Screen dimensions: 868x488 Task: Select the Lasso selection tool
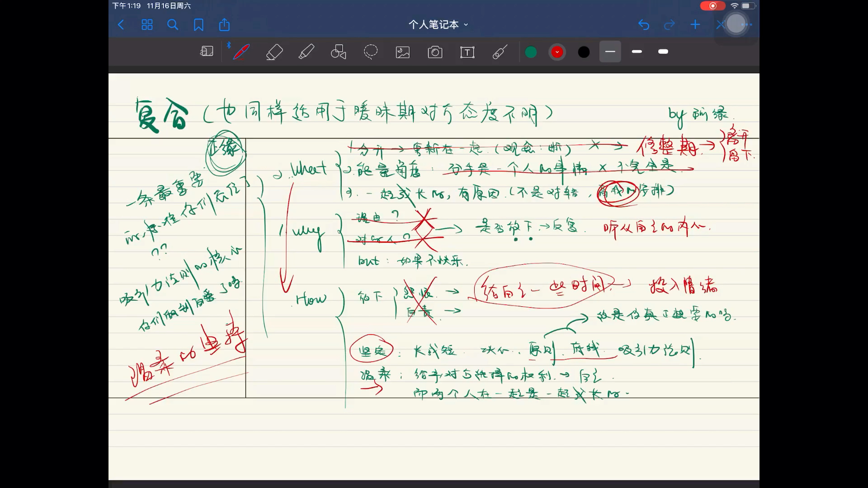point(371,52)
